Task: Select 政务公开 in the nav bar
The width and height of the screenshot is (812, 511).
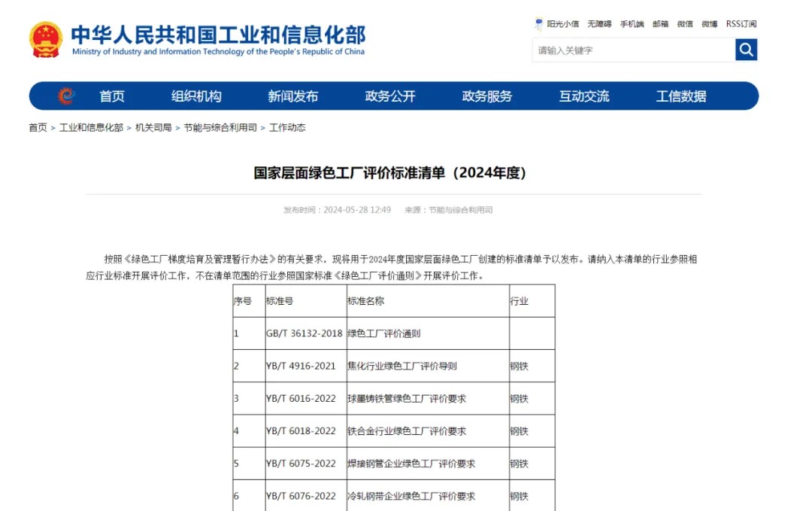Action: coord(390,96)
